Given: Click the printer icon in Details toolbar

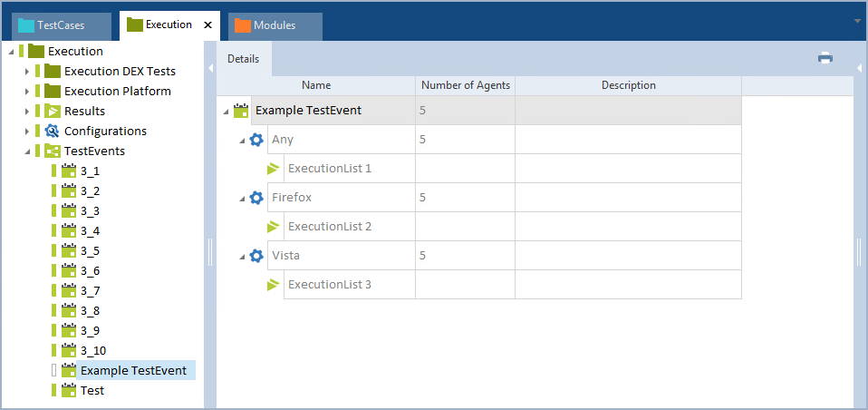Looking at the screenshot, I should (x=825, y=58).
